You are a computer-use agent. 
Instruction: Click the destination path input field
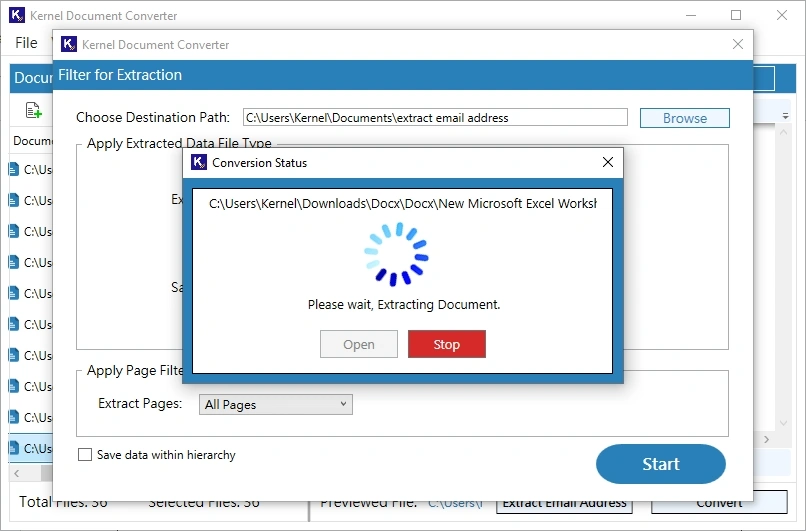[x=435, y=117]
